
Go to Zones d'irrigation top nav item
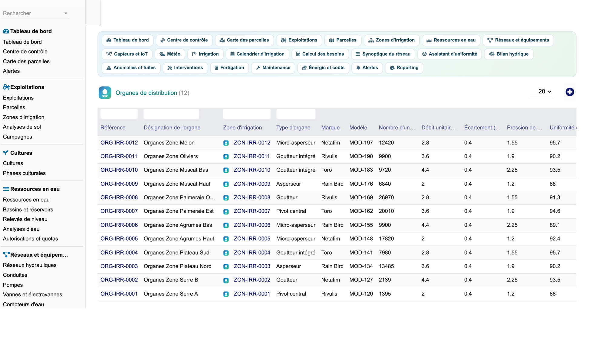tap(391, 40)
